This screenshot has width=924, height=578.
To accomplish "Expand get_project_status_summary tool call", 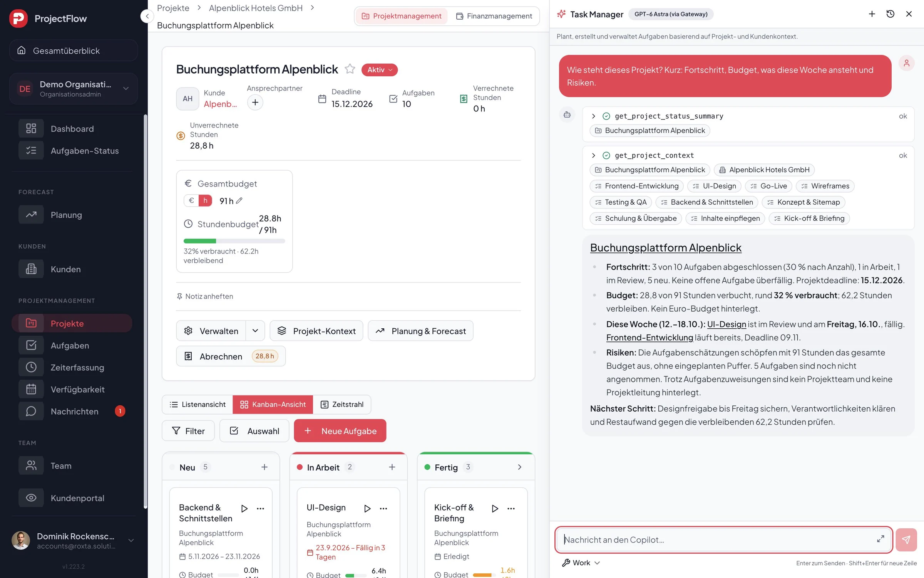I will pyautogui.click(x=593, y=116).
